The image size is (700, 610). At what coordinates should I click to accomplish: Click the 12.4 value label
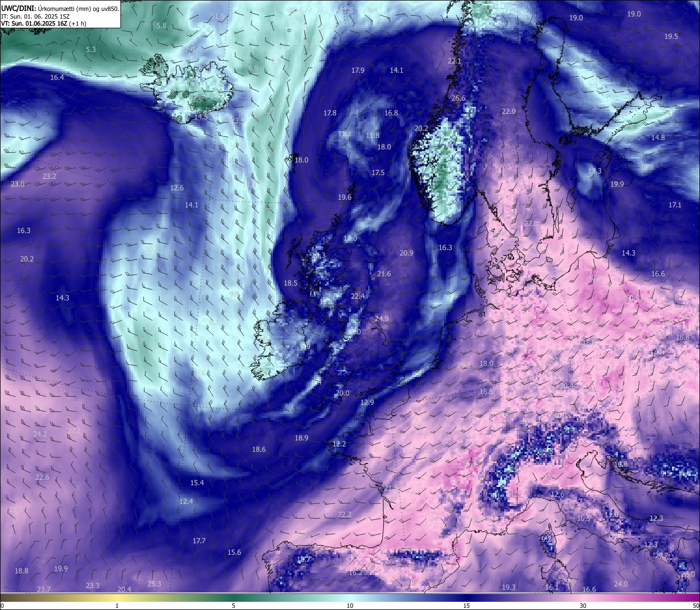(186, 502)
